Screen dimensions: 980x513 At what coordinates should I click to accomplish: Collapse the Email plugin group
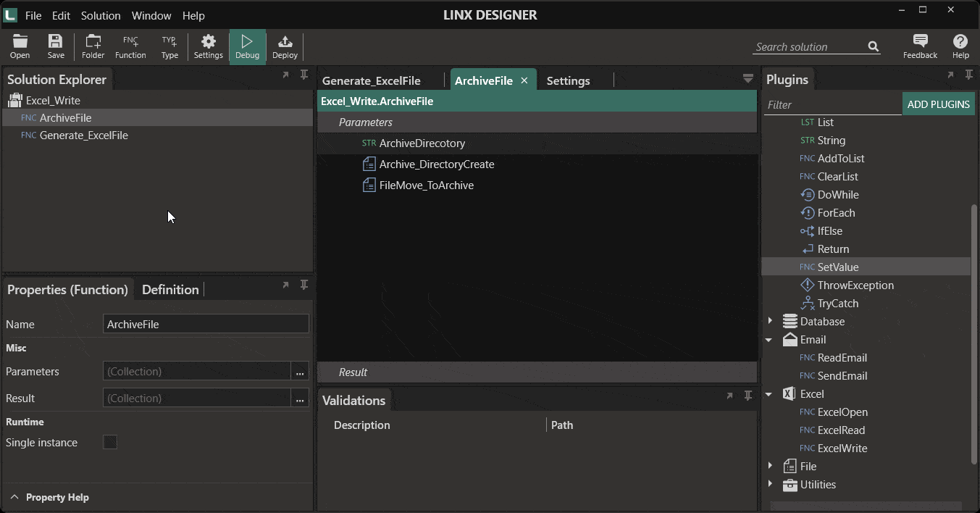(769, 339)
